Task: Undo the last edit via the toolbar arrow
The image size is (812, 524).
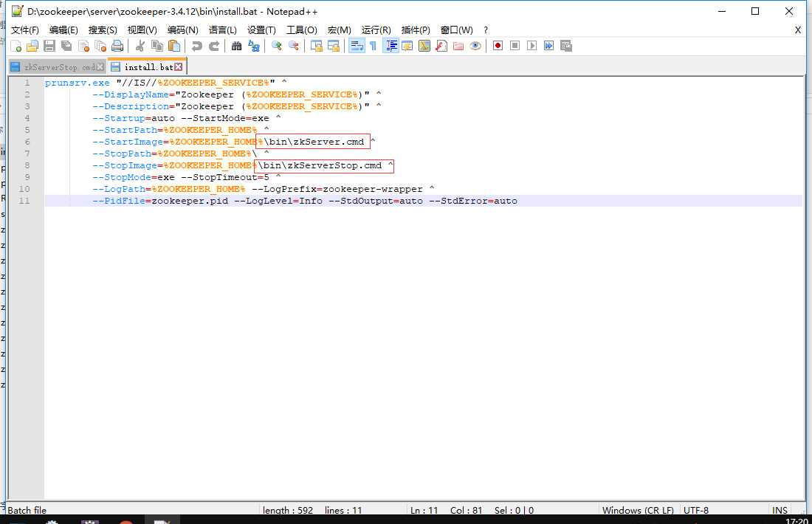Action: (x=197, y=46)
